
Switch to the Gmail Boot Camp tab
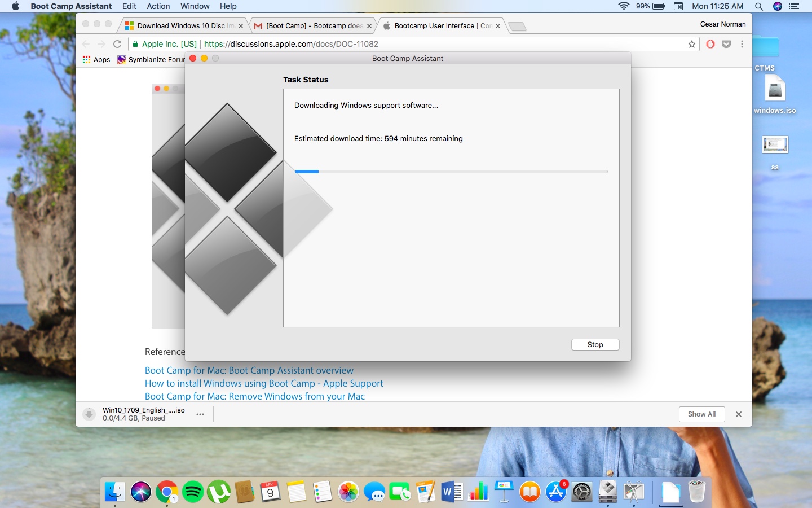313,26
